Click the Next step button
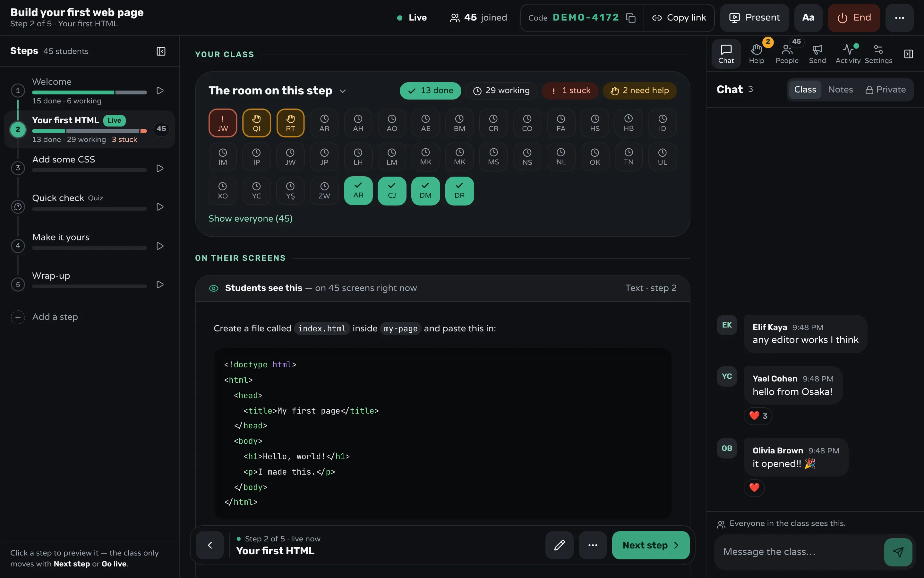Image resolution: width=924 pixels, height=578 pixels. tap(651, 545)
